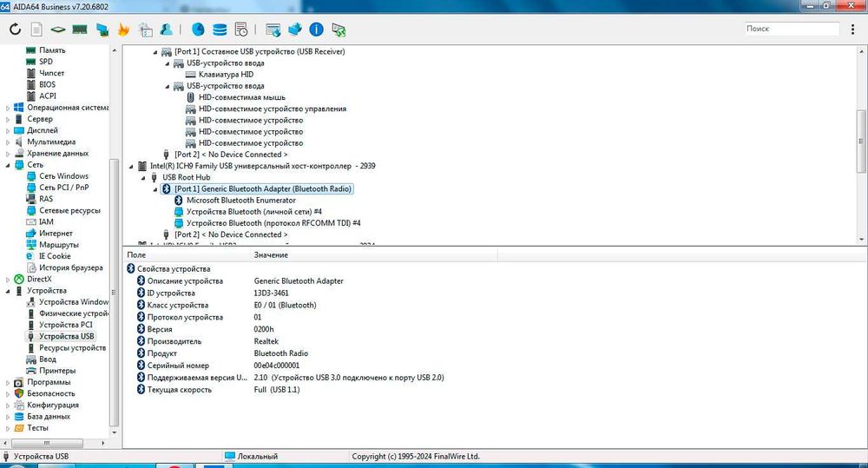This screenshot has height=468, width=868.
Task: Click the blue globe toolbar icon
Action: (x=198, y=30)
